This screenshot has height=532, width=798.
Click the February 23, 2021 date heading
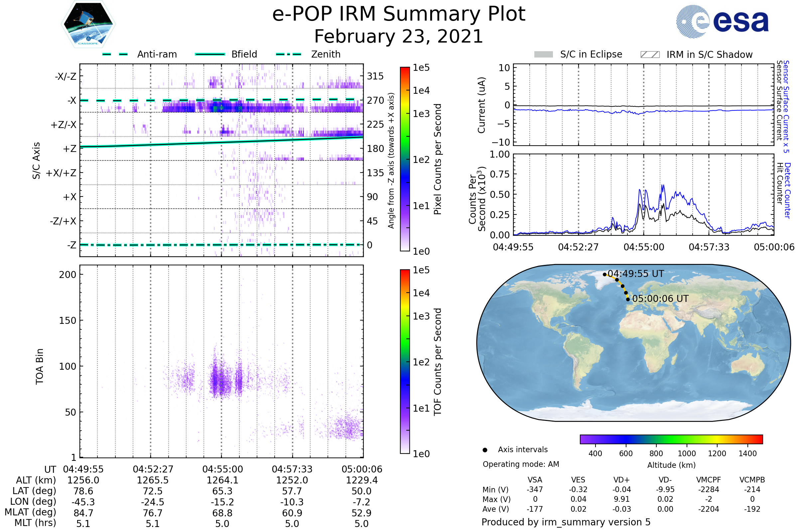click(x=399, y=37)
